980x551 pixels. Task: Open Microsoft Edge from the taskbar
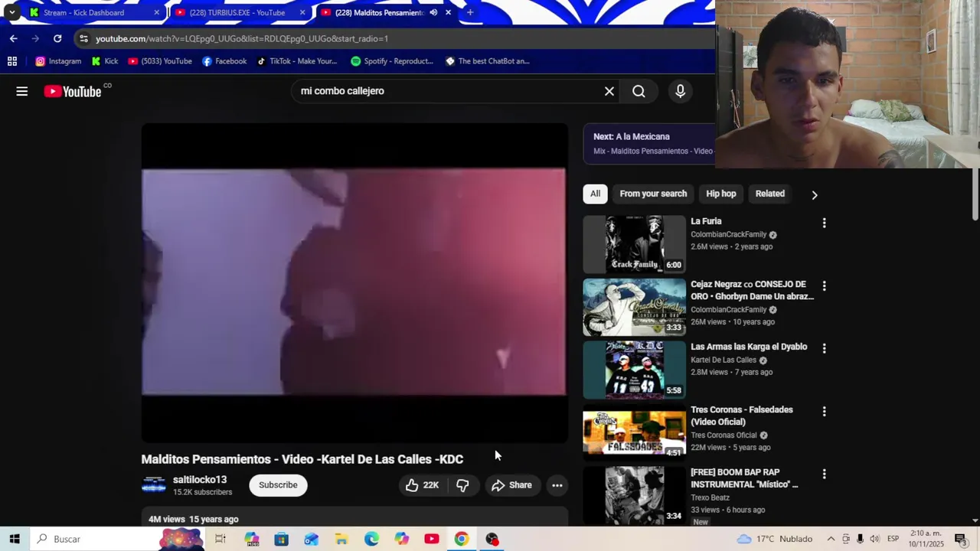click(371, 539)
